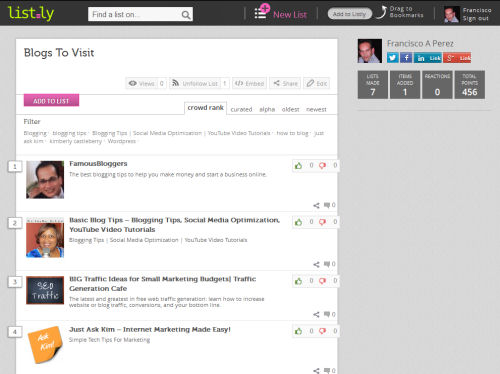This screenshot has width=500, height=374.
Task: Filter by how to blog tag
Action: click(x=292, y=133)
